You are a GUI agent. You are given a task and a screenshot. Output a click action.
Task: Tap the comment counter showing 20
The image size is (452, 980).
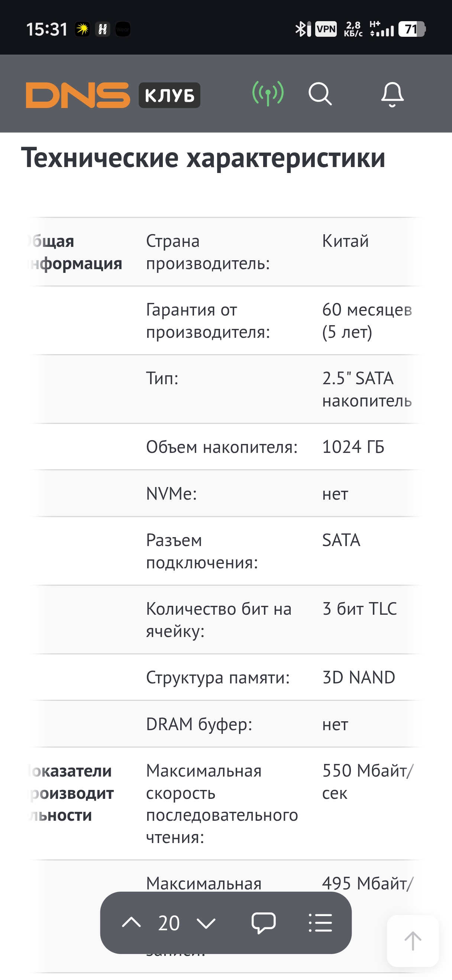[x=169, y=923]
